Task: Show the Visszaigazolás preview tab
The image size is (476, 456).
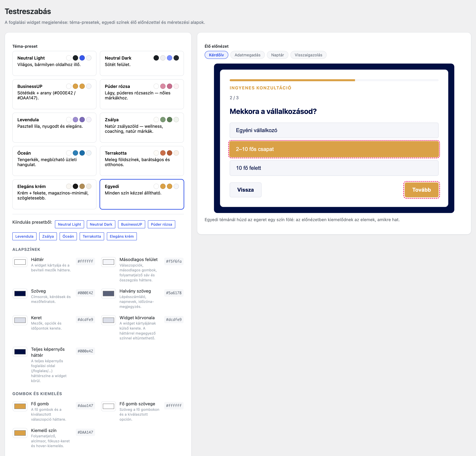Action: 308,55
